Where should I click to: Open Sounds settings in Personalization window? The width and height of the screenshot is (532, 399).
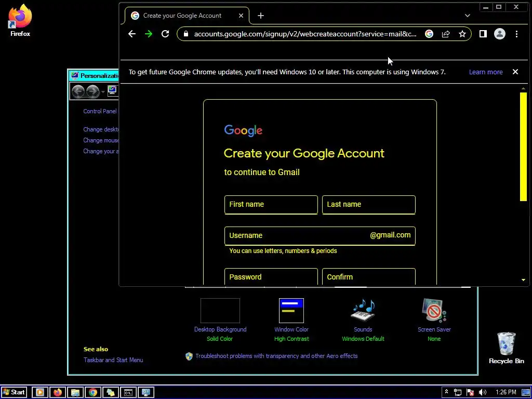tap(363, 320)
